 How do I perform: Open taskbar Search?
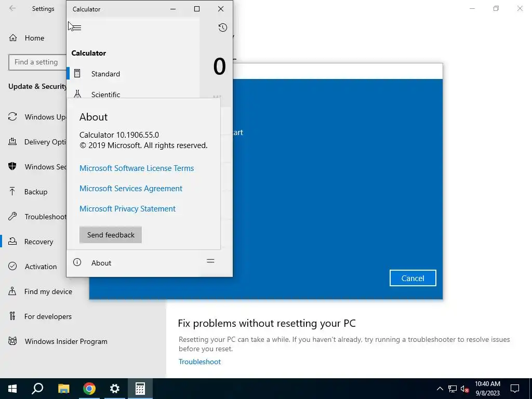(37, 389)
